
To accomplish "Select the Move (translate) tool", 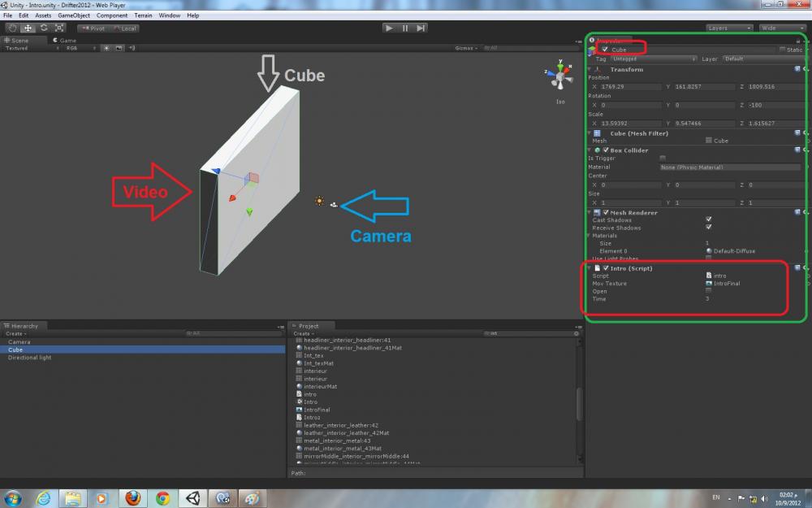I will tap(28, 28).
